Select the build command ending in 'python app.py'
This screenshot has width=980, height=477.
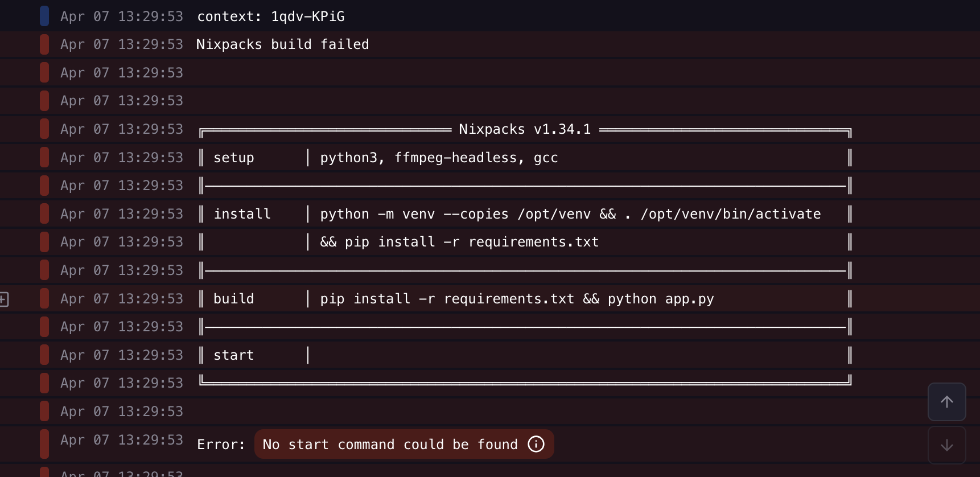coord(516,299)
